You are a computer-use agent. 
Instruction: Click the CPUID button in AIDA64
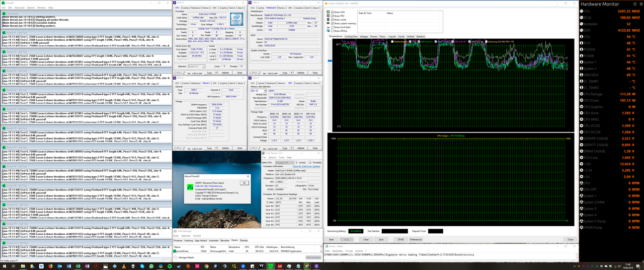[400, 239]
